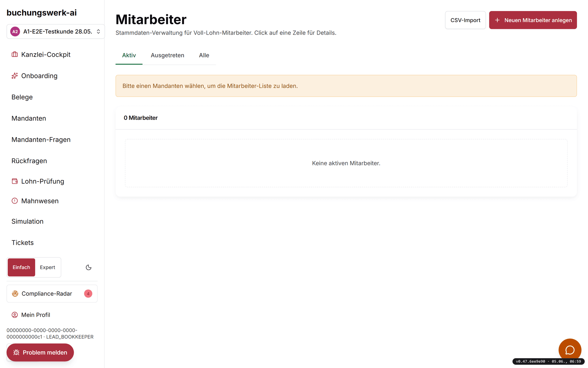Click the LEAD_BOOKKEEPER user ID text
Viewport: 588px width, 368px height.
tap(50, 334)
